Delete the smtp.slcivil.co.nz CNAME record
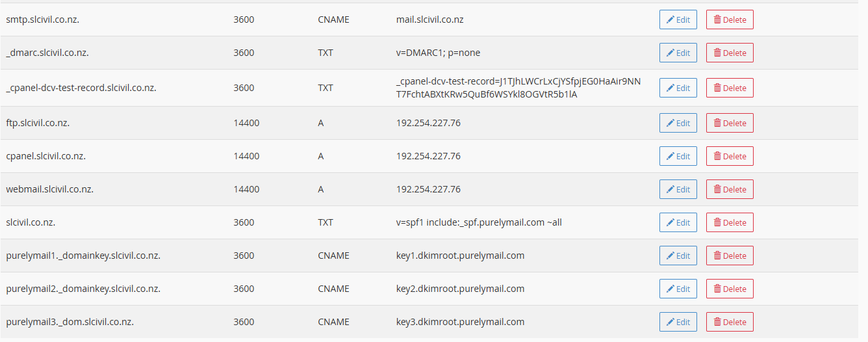 730,20
